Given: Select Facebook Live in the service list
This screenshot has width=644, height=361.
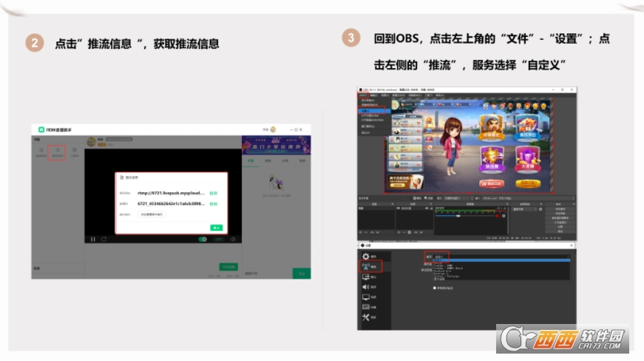Looking at the screenshot, I should point(442,271).
